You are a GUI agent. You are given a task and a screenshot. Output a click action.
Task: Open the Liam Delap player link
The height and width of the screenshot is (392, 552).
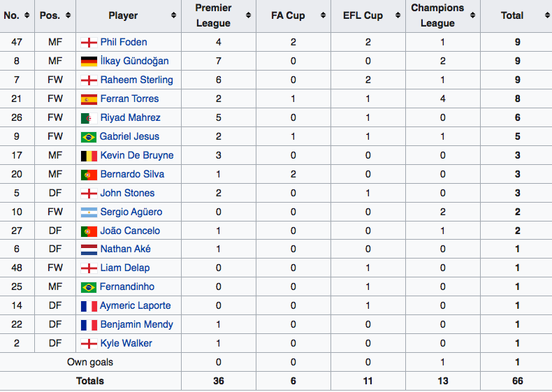(x=125, y=268)
